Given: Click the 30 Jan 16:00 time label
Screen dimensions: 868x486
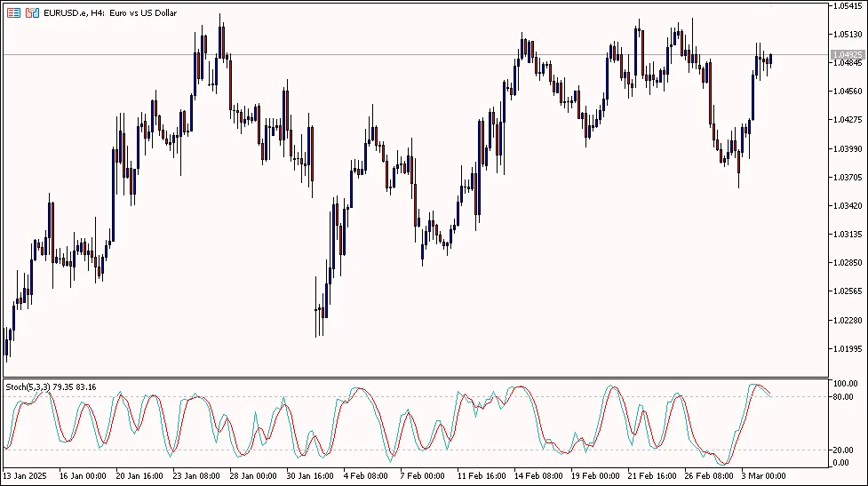Looking at the screenshot, I should coord(310,475).
